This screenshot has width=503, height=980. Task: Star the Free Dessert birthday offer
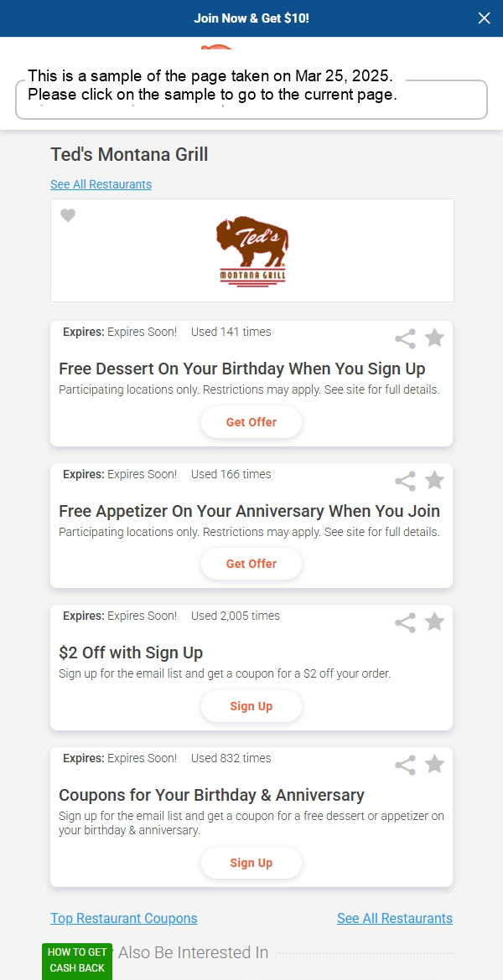[x=434, y=338]
